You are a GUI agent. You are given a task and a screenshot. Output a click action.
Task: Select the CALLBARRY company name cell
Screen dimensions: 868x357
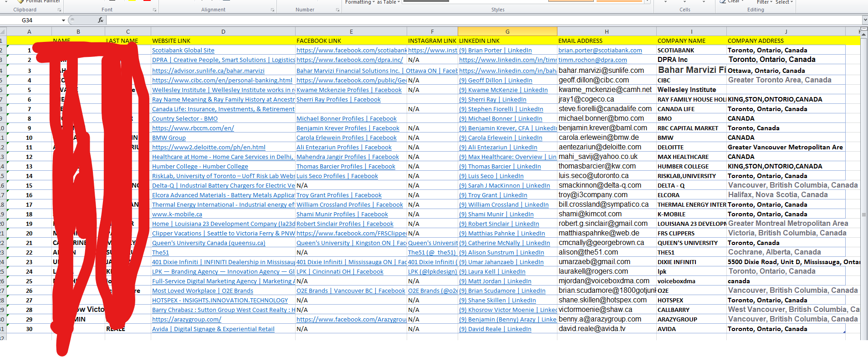pyautogui.click(x=691, y=310)
